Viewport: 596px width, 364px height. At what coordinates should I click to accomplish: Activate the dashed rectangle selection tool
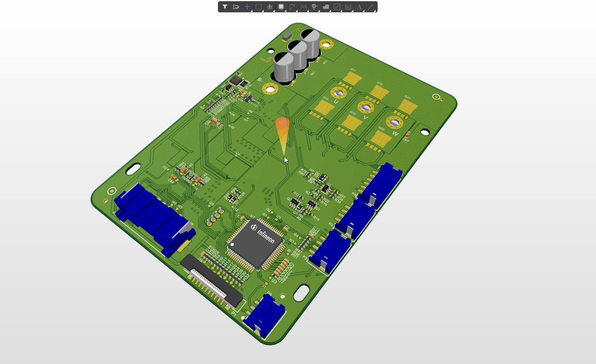tap(258, 7)
